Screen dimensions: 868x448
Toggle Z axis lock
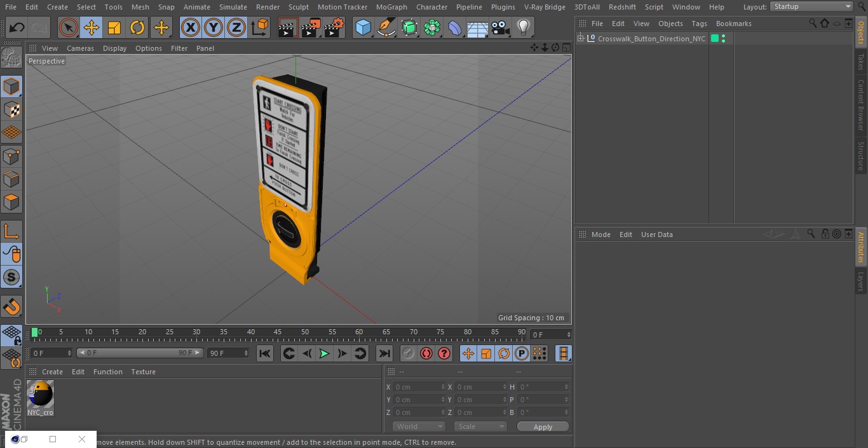coord(236,27)
